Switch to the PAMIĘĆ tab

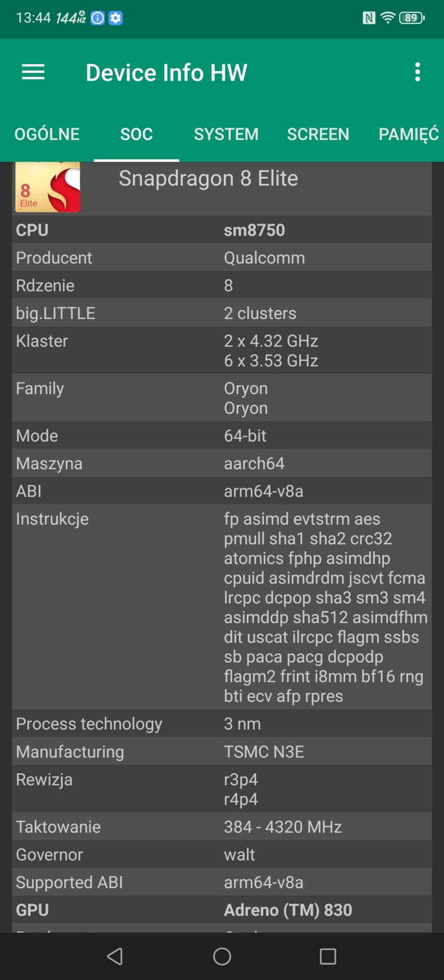(x=408, y=134)
